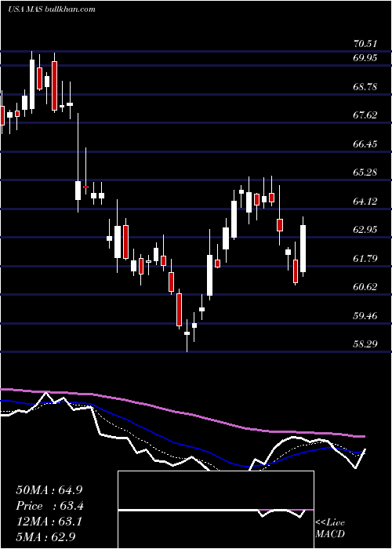The height and width of the screenshot is (549, 392).
Task: Click the 58.29 price level label
Action: pyautogui.click(x=365, y=344)
